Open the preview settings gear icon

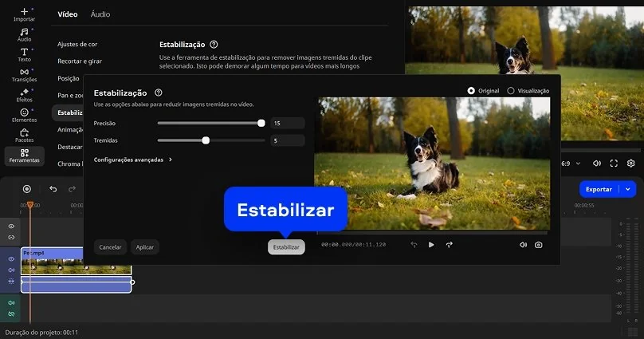(x=630, y=164)
